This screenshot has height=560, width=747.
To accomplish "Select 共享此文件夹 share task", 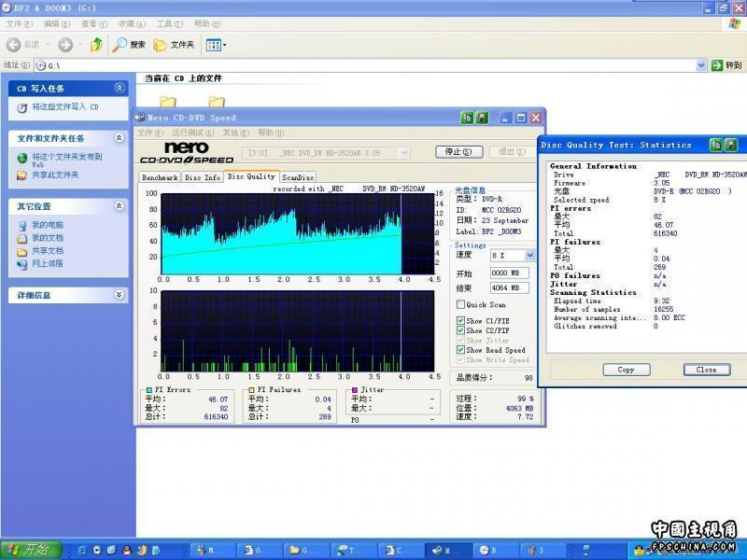I will tap(55, 175).
